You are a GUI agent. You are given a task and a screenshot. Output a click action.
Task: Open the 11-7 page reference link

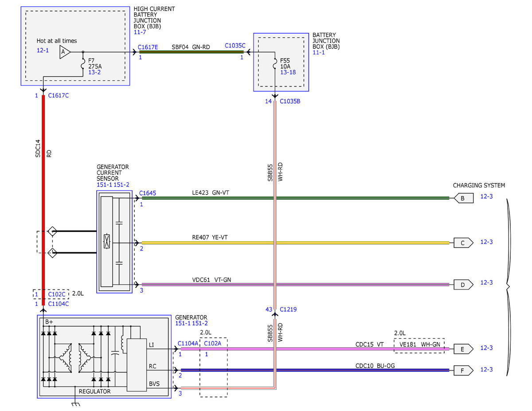(x=139, y=33)
